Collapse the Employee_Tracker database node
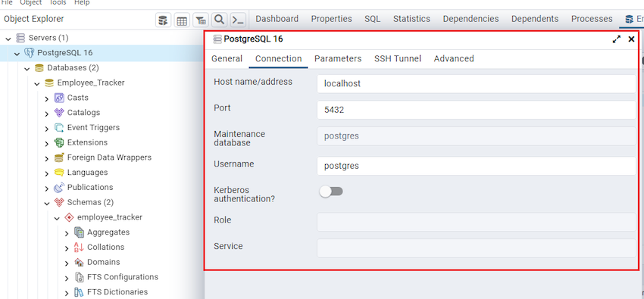Screen dimensions: 644x299 pyautogui.click(x=37, y=83)
